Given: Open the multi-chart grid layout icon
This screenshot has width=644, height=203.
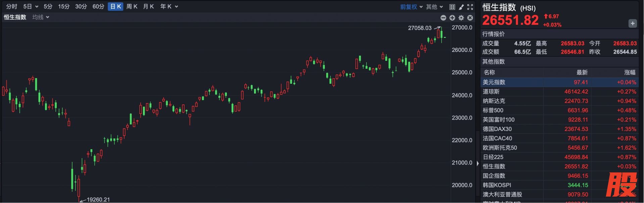Looking at the screenshot, I should click(452, 7).
